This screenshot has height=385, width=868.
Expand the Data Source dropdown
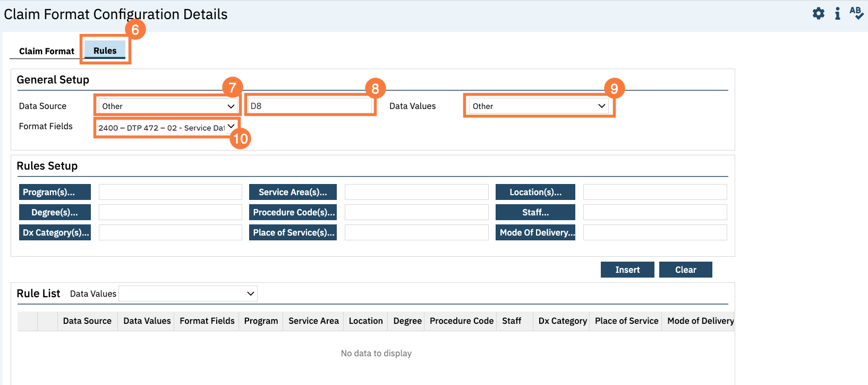(168, 106)
